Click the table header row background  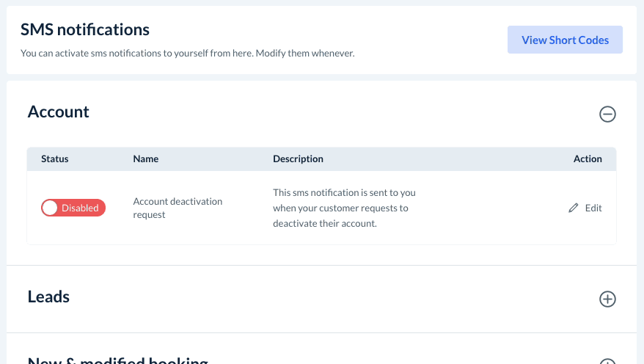440,159
